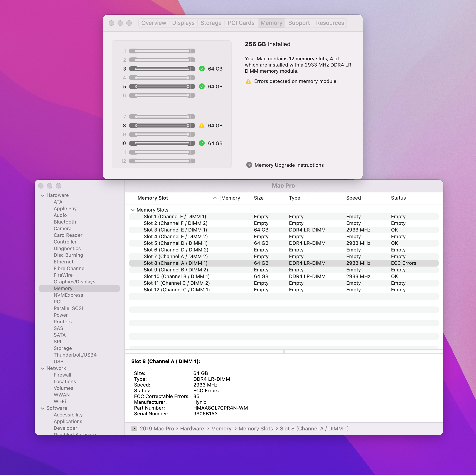476x475 pixels.
Task: Click the Memory Upgrade Instructions arrow icon
Action: click(x=249, y=165)
